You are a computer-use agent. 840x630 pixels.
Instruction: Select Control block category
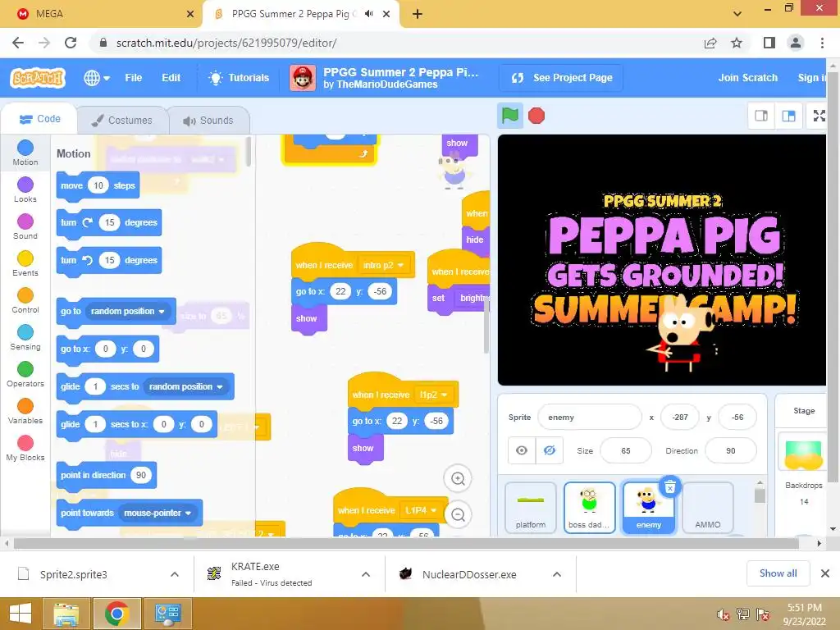point(25,300)
